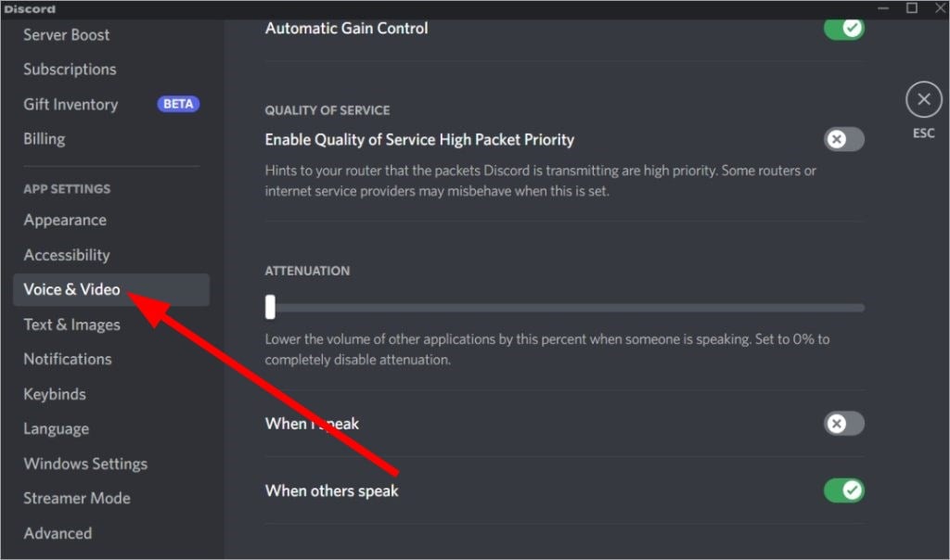
Task: Turn on attenuation When I speak
Action: 844,423
